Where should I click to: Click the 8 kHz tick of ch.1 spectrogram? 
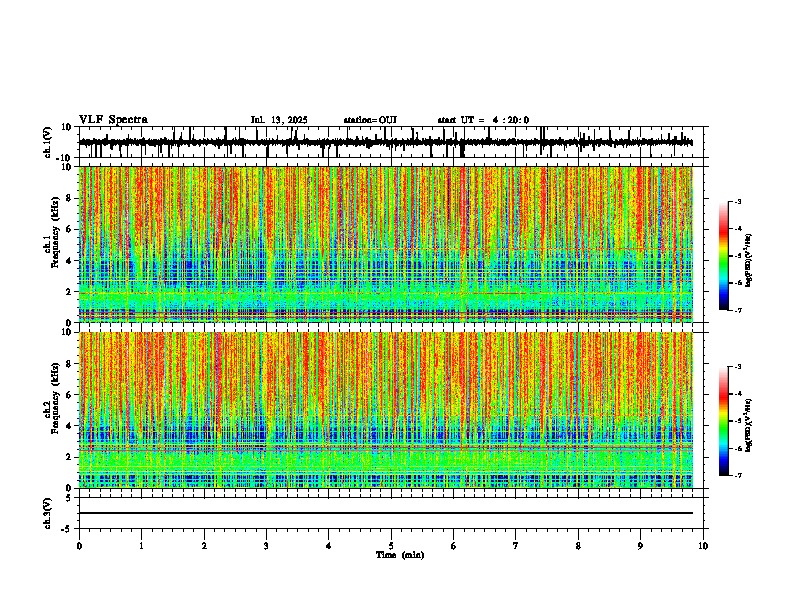70,198
